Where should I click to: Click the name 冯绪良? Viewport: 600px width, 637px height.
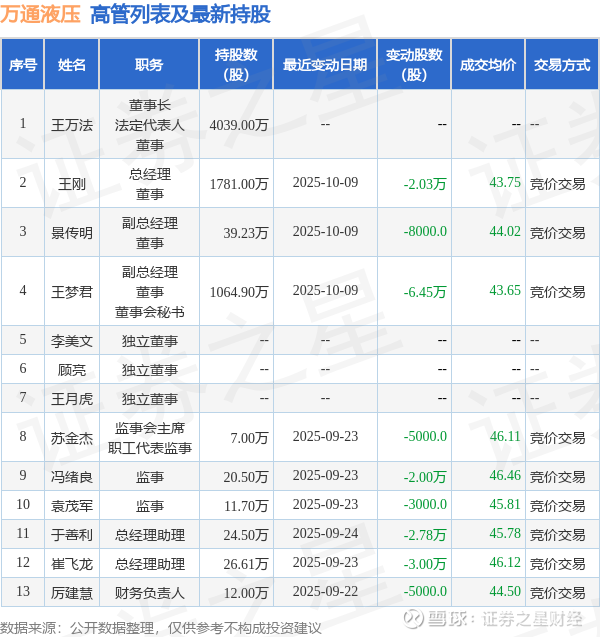pyautogui.click(x=72, y=477)
